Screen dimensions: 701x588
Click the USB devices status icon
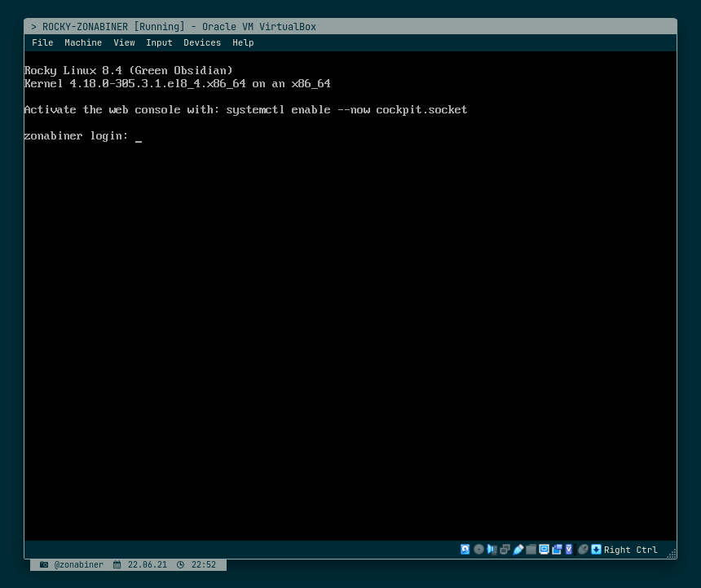coord(518,549)
